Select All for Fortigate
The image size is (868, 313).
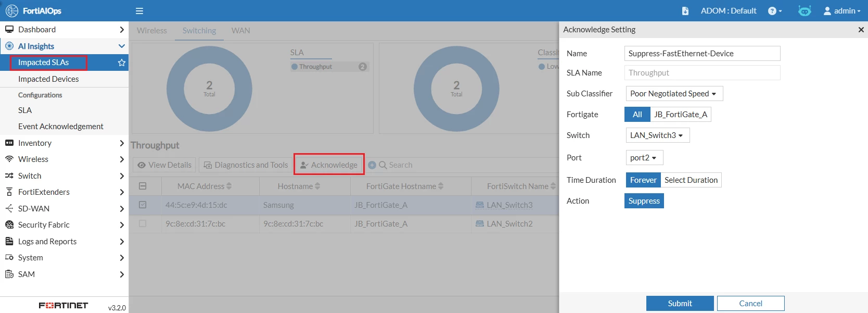(637, 115)
